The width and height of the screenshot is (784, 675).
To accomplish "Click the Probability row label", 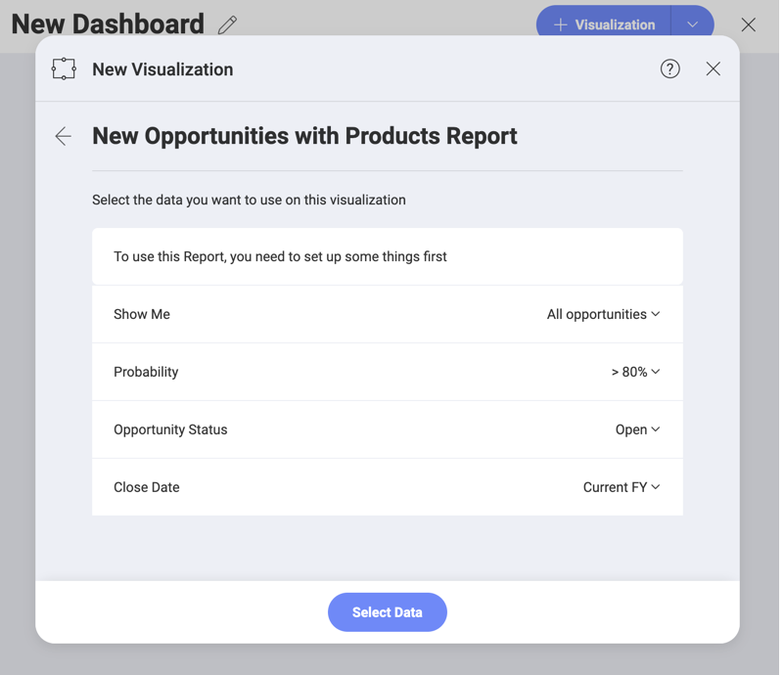I will 146,372.
